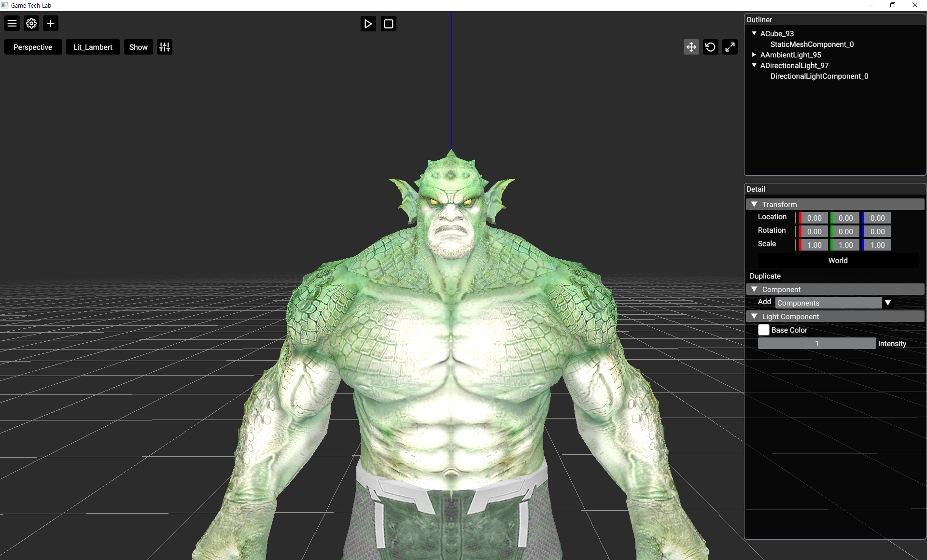The height and width of the screenshot is (560, 927).
Task: Click the light Intensity slider
Action: point(816,343)
